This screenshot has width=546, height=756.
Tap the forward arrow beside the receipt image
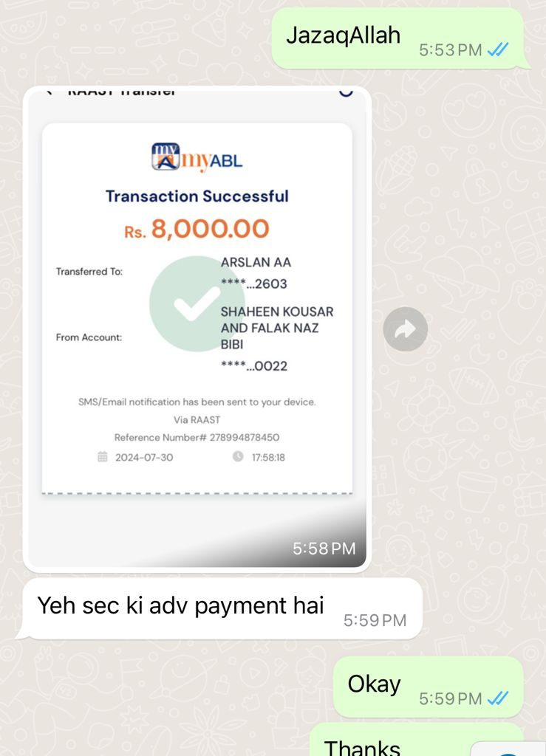coord(405,329)
